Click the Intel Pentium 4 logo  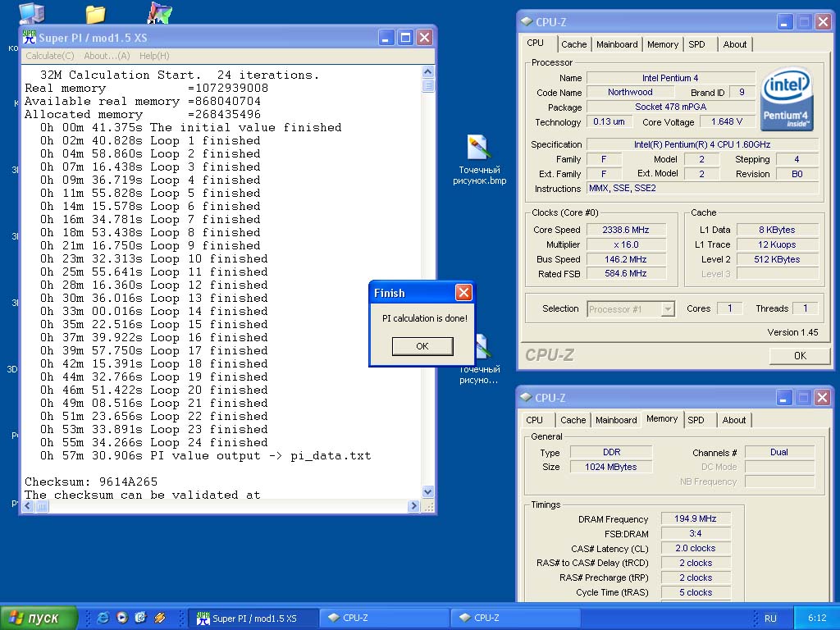(787, 99)
